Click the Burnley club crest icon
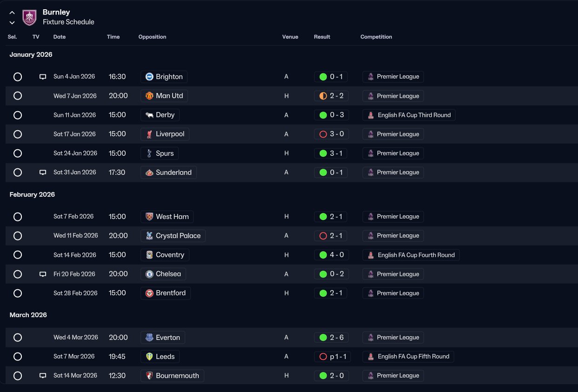Image resolution: width=578 pixels, height=392 pixels. pyautogui.click(x=29, y=18)
